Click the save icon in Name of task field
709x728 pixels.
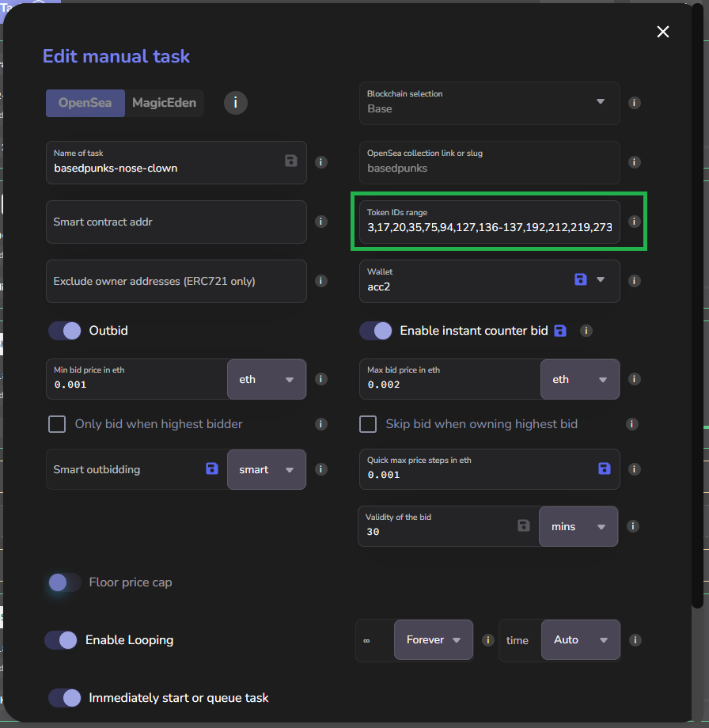point(291,161)
